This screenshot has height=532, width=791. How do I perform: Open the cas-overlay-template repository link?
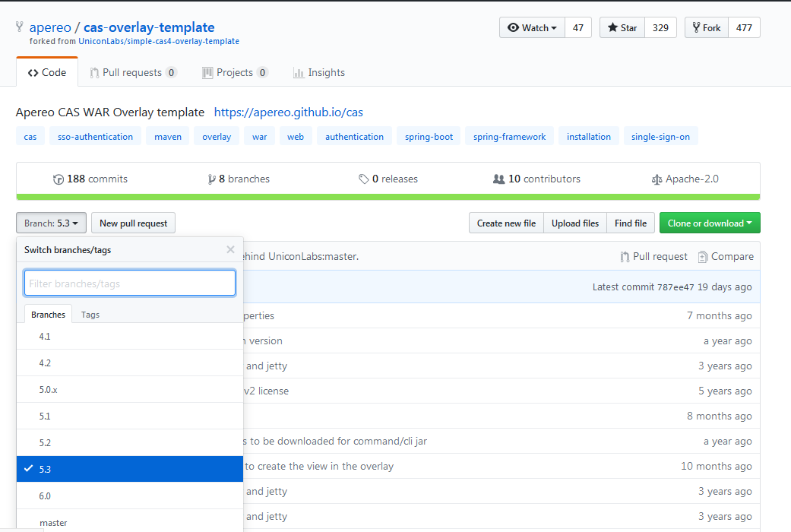(149, 27)
